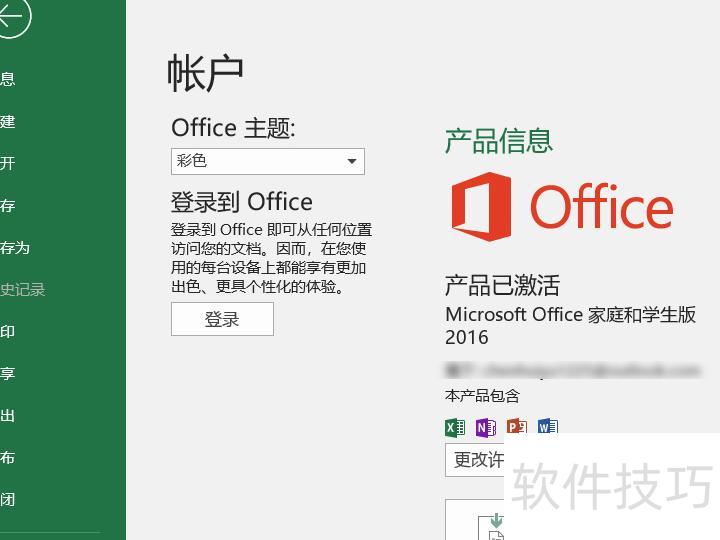Click the Word app icon under 本产品包含

point(547,426)
